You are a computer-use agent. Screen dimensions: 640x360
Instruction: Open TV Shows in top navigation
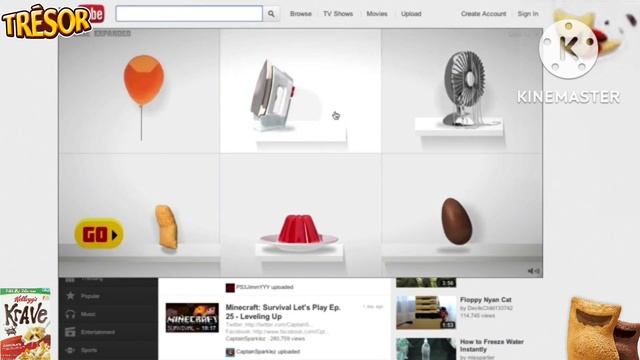[x=338, y=14]
